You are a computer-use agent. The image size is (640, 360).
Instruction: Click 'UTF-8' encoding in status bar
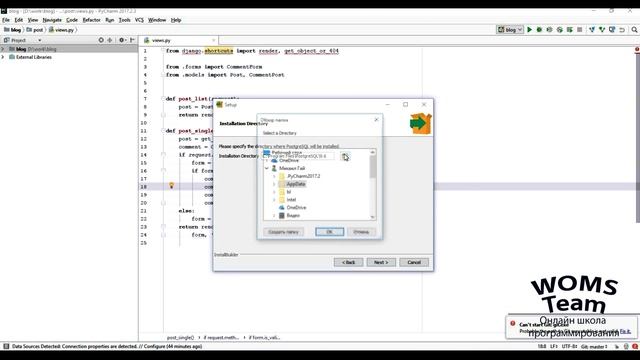(x=569, y=346)
